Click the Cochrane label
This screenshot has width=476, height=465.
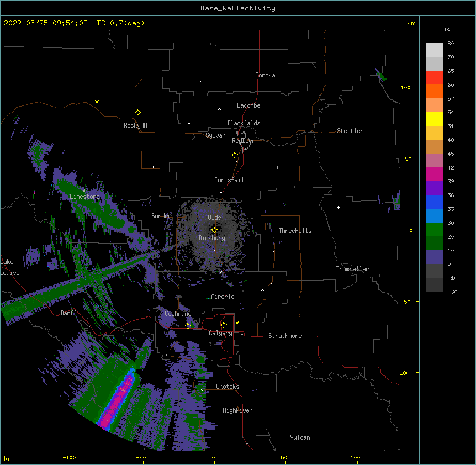click(178, 314)
